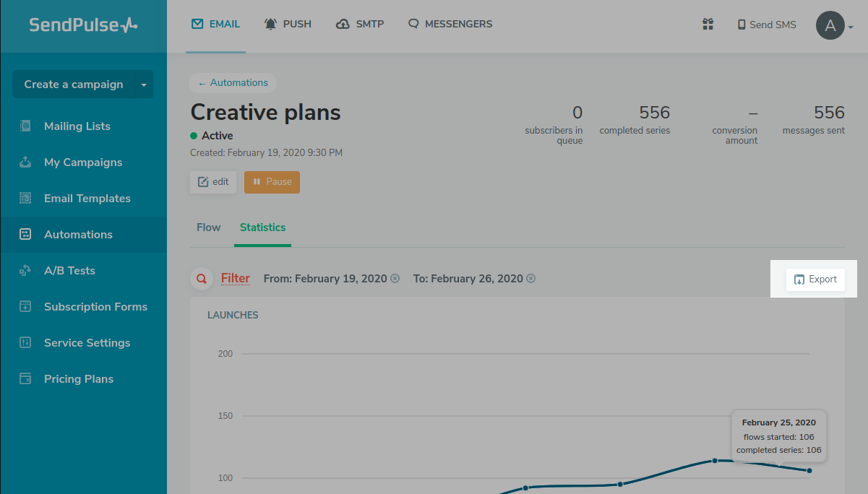Click the edit button
868x494 pixels.
(x=213, y=182)
